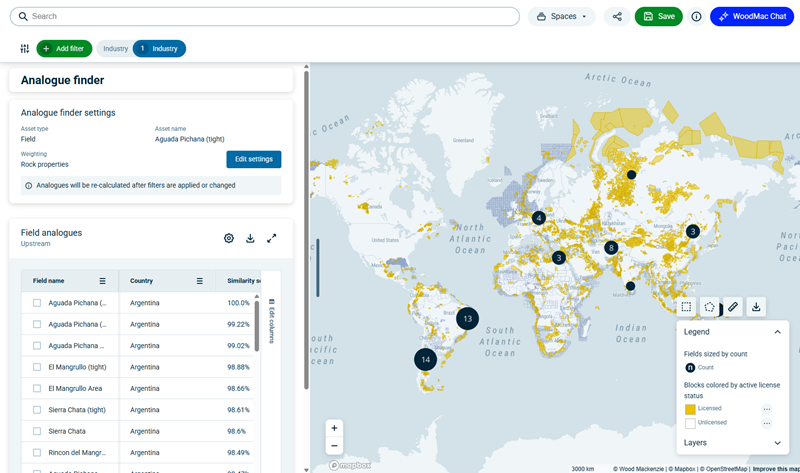The width and height of the screenshot is (800, 473).
Task: Open the filter sliders panel icon
Action: (24, 49)
